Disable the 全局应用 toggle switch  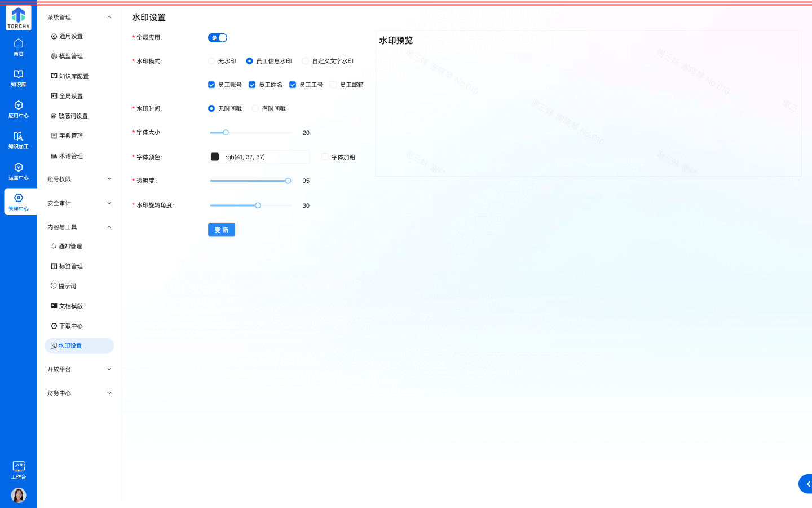pos(217,37)
